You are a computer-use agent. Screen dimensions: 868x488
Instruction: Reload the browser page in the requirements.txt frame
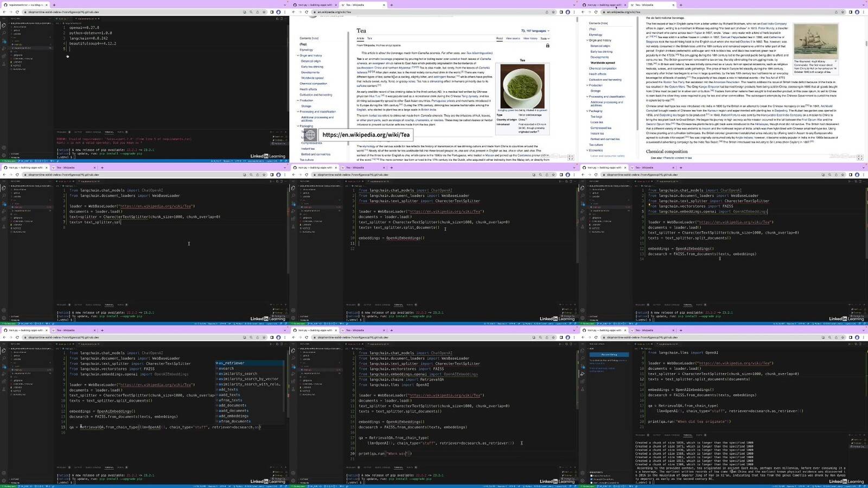17,12
